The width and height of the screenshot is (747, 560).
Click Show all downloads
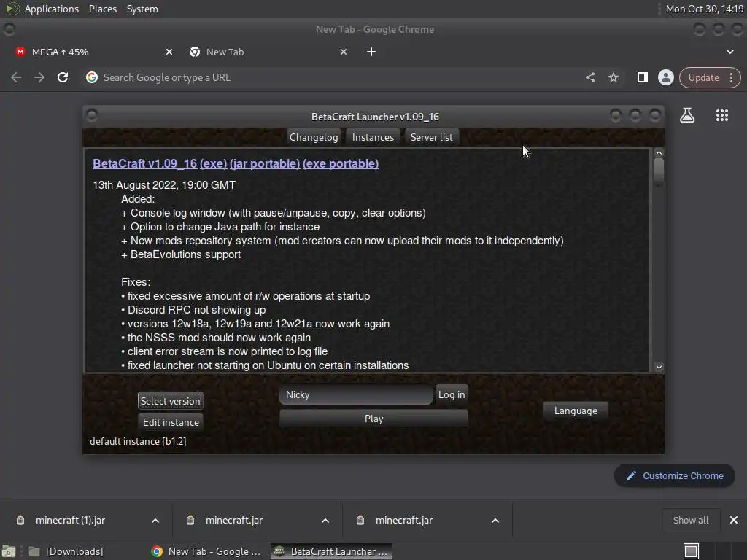(x=690, y=520)
